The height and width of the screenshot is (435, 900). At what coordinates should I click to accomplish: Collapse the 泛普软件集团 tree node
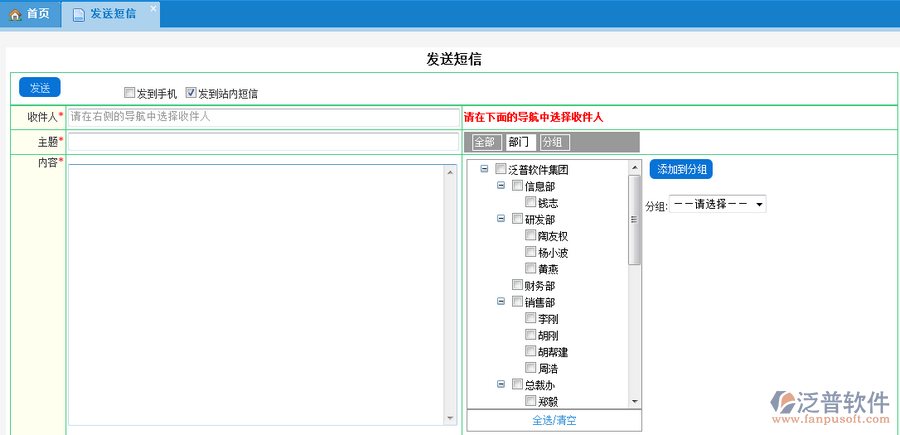[x=485, y=170]
